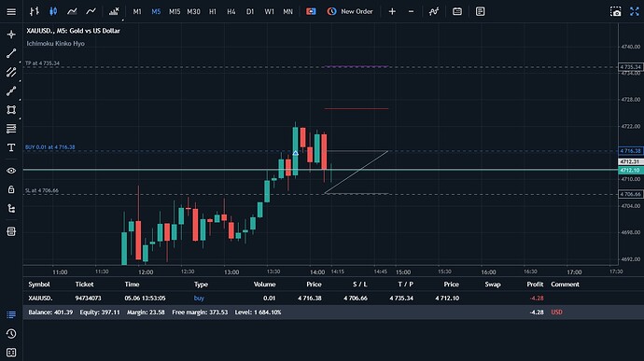Click the buy type cell
Viewport: 644px width, 361px height.
click(199, 299)
